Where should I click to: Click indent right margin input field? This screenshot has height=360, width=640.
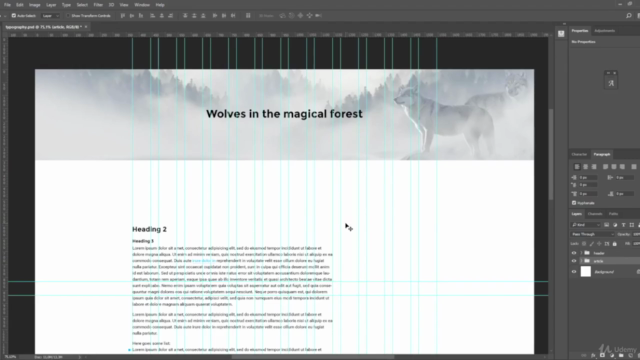624,178
